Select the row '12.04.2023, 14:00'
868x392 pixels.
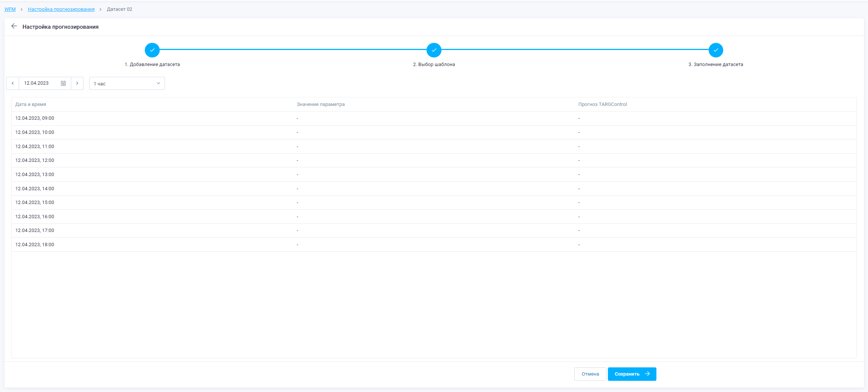[434, 189]
